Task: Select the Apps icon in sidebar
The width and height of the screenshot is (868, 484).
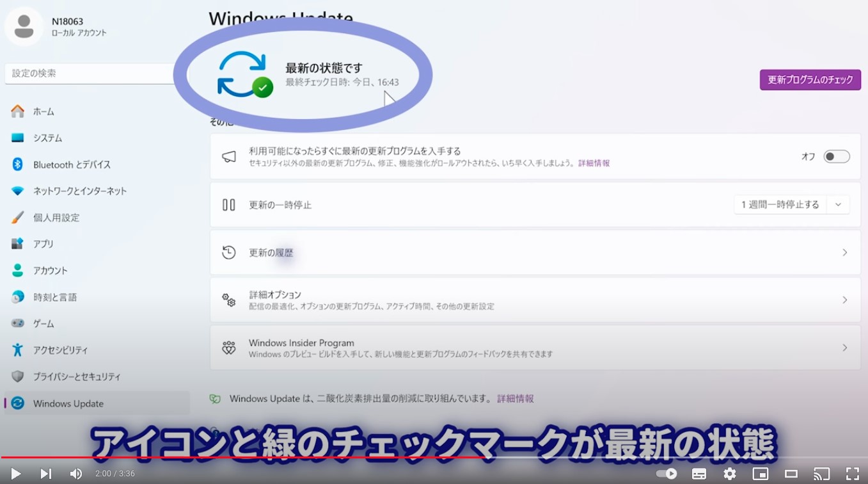Action: point(18,244)
